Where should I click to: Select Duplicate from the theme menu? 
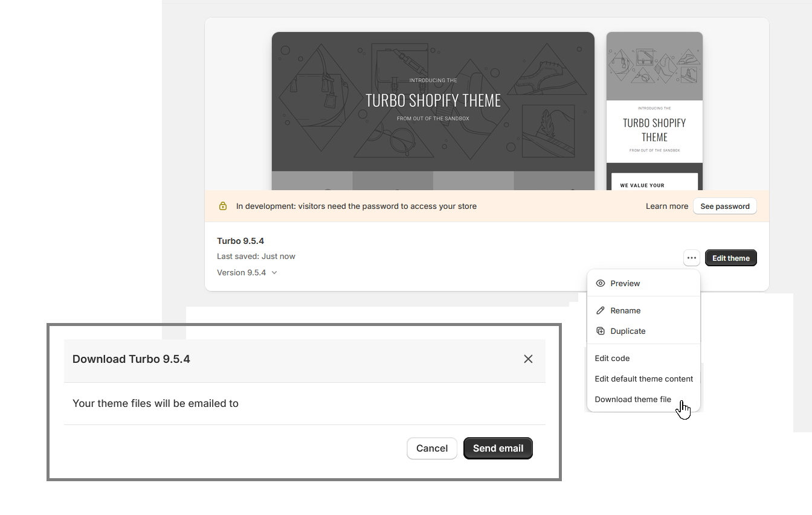click(643, 331)
